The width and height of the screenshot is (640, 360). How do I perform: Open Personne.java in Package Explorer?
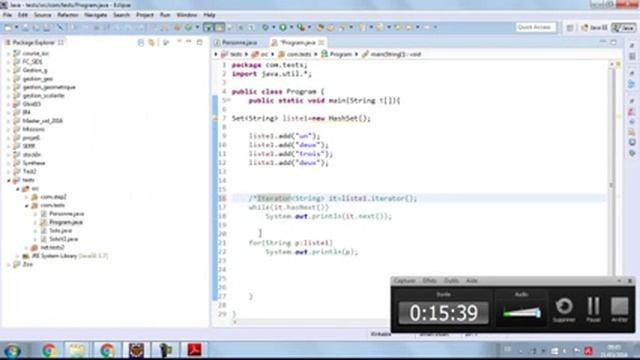click(67, 214)
